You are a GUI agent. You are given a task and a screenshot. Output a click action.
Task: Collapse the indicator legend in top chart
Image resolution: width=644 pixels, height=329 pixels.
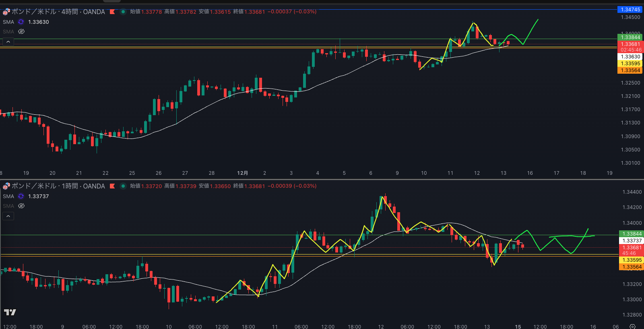tap(8, 42)
